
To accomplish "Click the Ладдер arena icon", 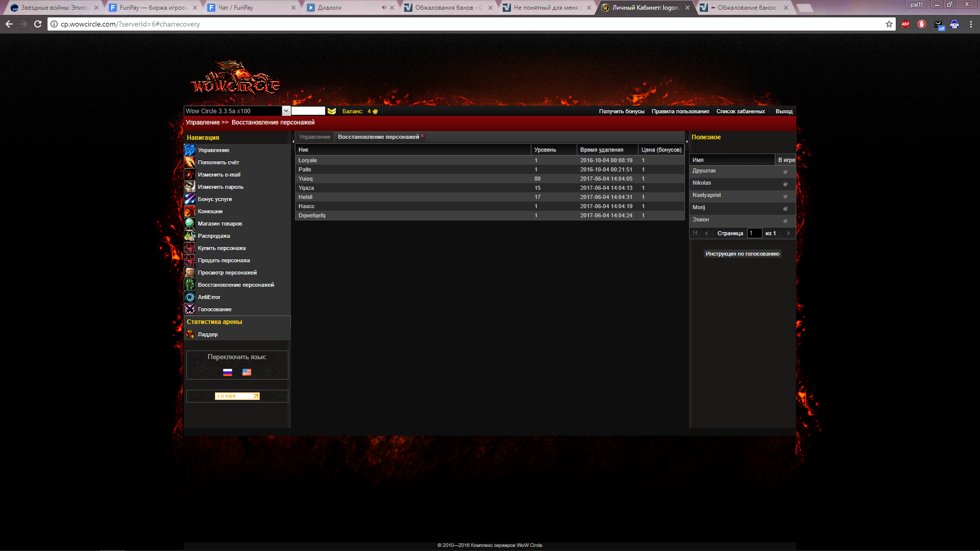I will tap(190, 334).
